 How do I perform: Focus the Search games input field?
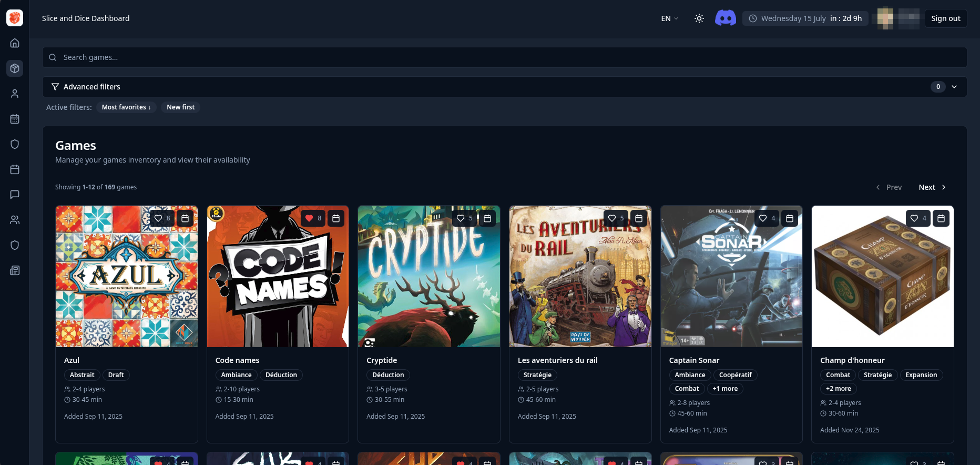click(505, 57)
